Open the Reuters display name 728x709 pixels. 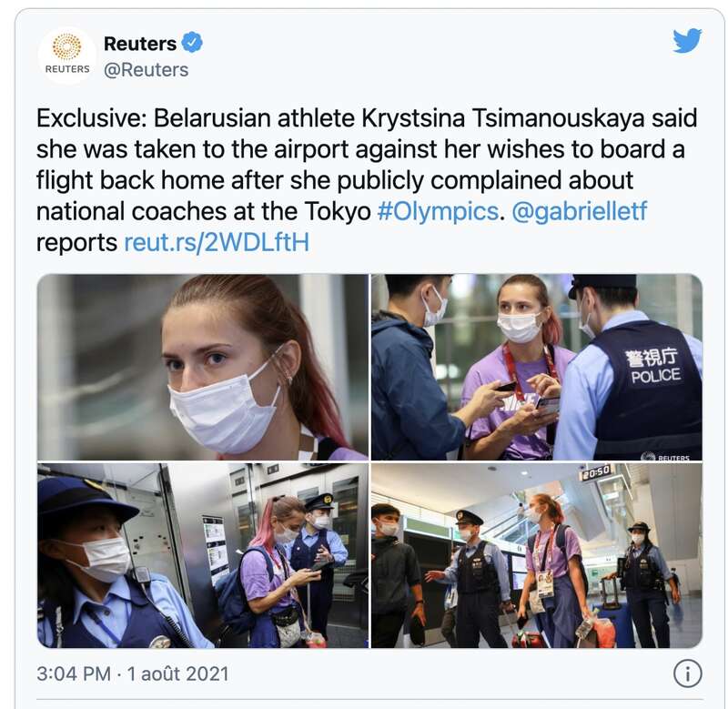pos(140,44)
